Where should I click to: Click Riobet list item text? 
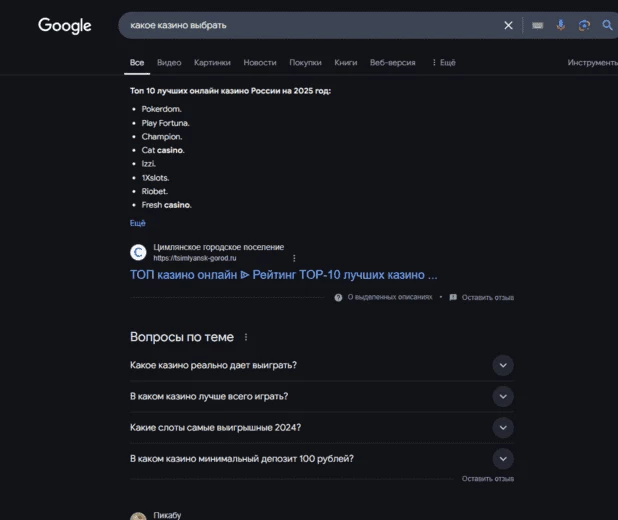(154, 191)
